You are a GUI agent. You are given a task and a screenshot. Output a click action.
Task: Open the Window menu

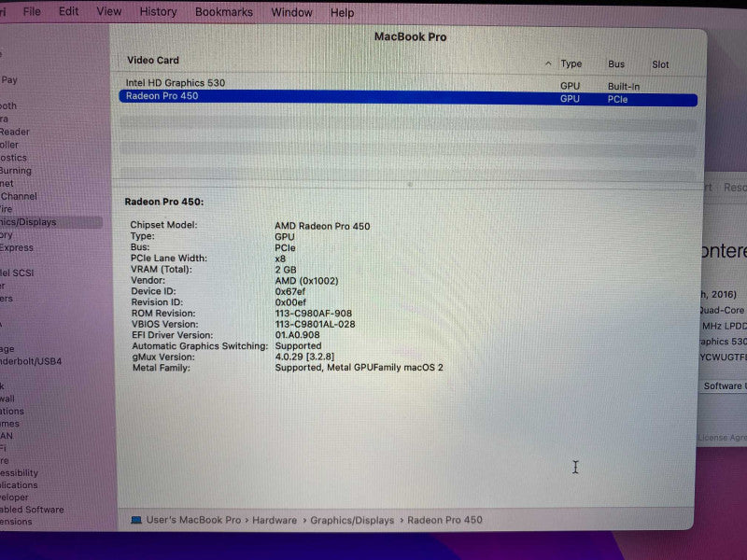[x=291, y=12]
